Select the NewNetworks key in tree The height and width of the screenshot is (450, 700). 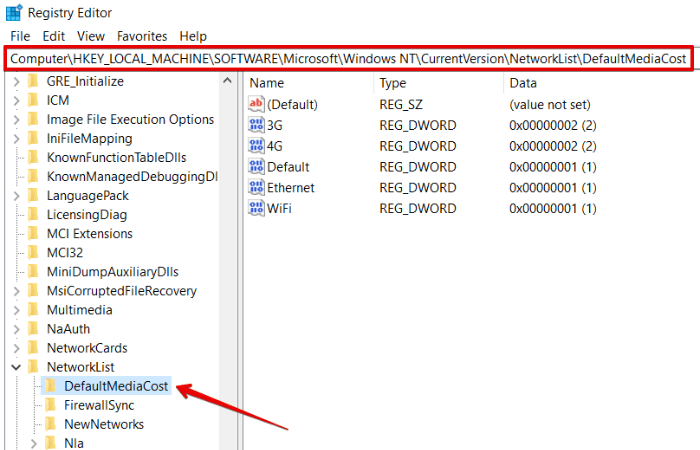(x=103, y=424)
